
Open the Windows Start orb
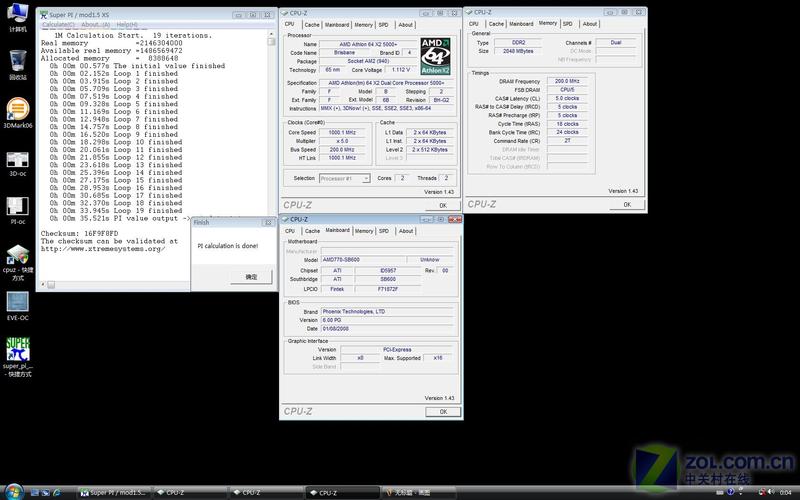click(x=14, y=492)
